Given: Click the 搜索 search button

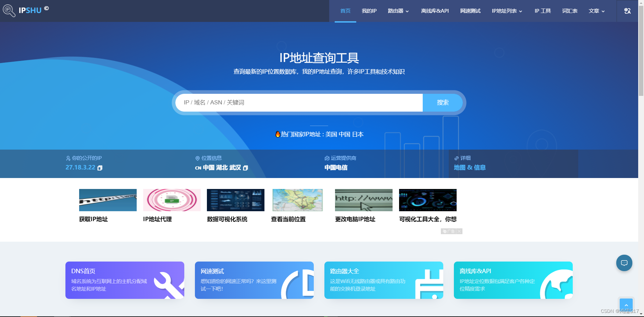Looking at the screenshot, I should pyautogui.click(x=442, y=102).
